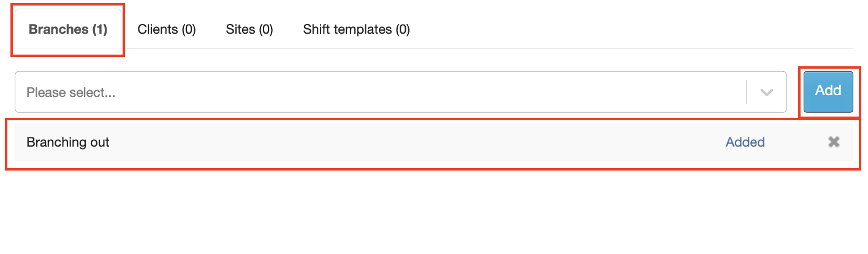
Task: Add the selected branch with Add
Action: (x=828, y=91)
